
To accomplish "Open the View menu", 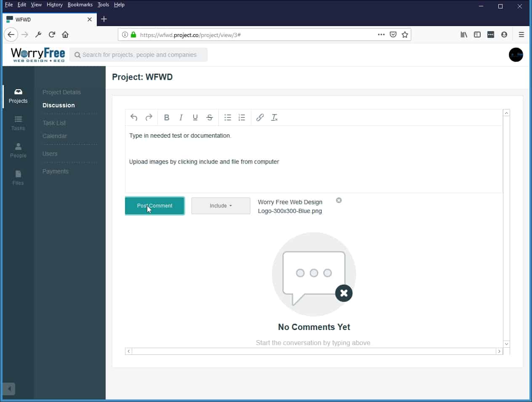I will pos(36,5).
